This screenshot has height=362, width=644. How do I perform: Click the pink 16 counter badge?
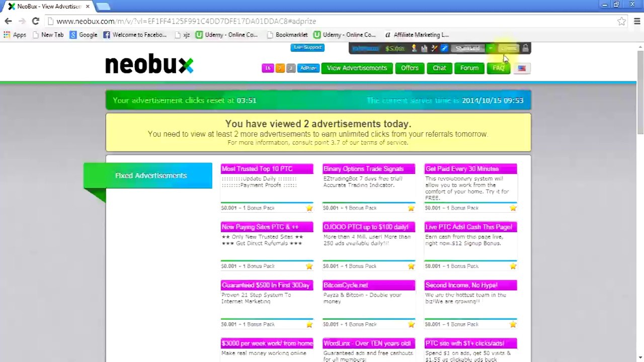tap(268, 68)
